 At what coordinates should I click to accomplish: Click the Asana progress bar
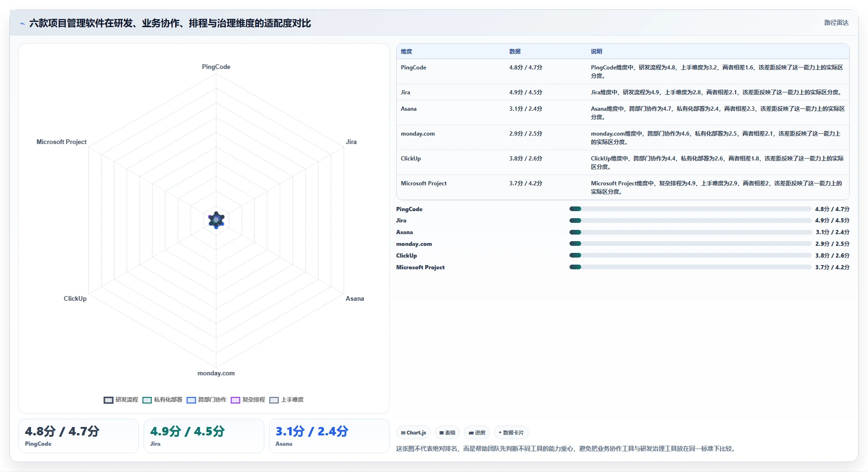pyautogui.click(x=690, y=232)
